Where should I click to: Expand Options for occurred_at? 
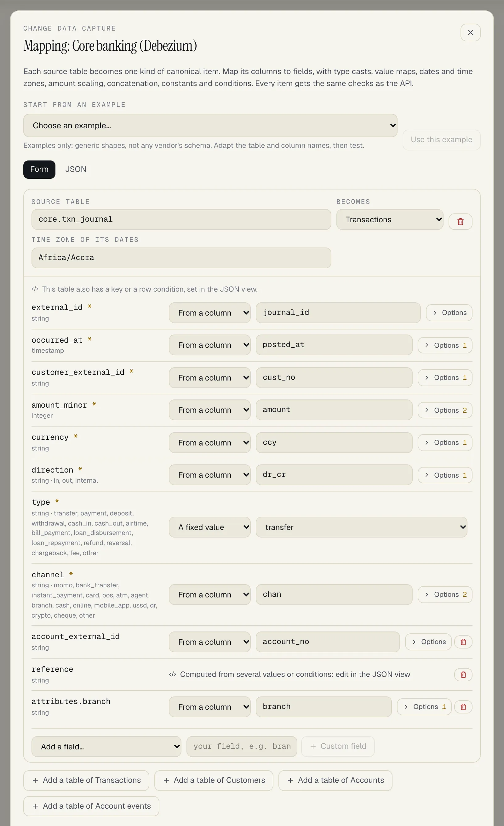pyautogui.click(x=445, y=345)
